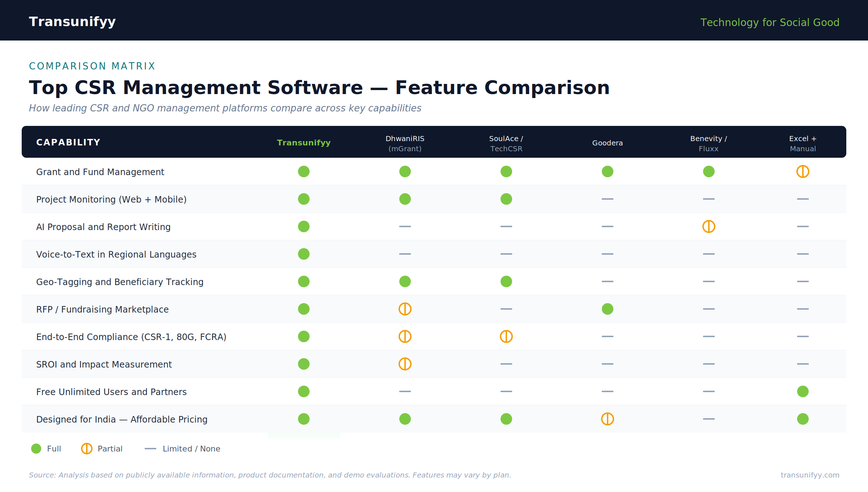Click the orange Partial legend icon

click(x=87, y=449)
